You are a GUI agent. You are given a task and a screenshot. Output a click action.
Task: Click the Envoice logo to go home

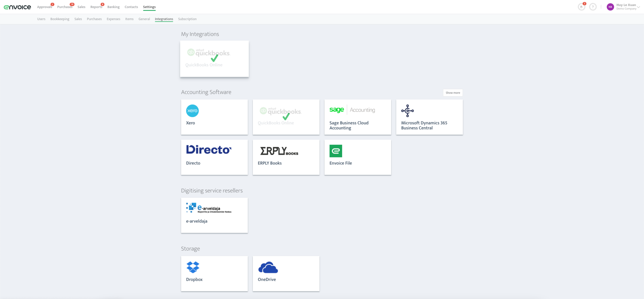[17, 7]
